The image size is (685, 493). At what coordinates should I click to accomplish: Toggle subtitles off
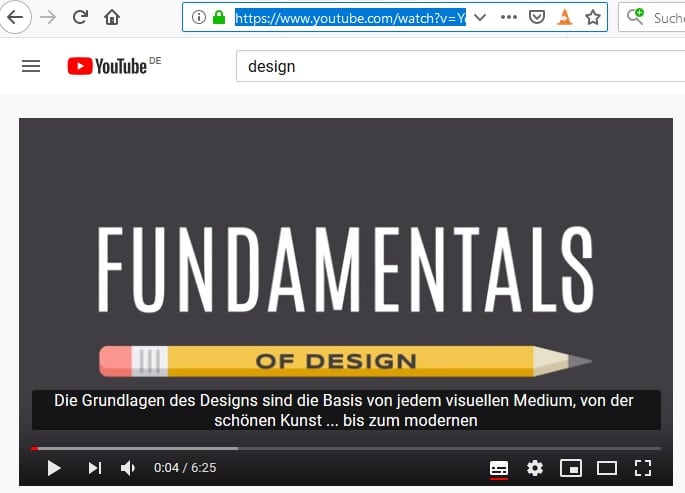tap(498, 468)
